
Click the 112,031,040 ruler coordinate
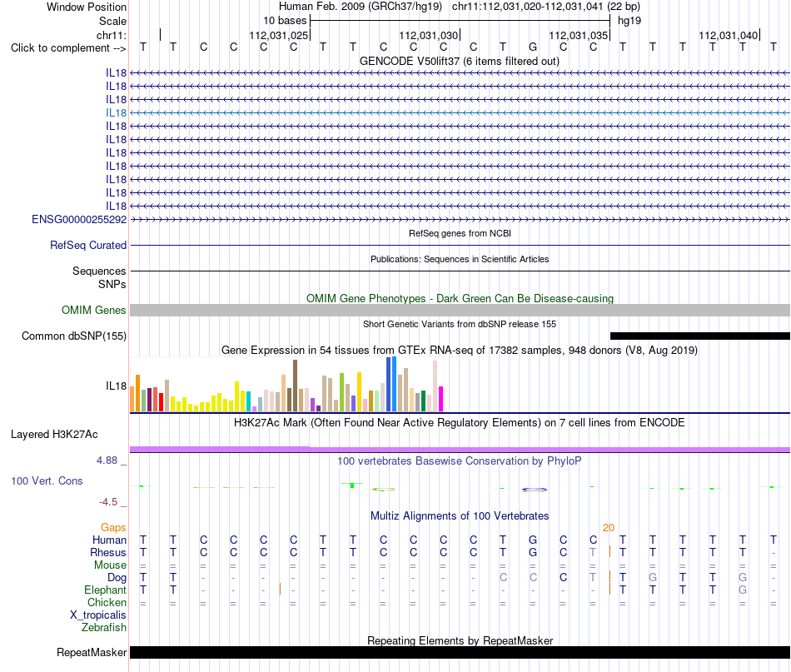click(728, 35)
